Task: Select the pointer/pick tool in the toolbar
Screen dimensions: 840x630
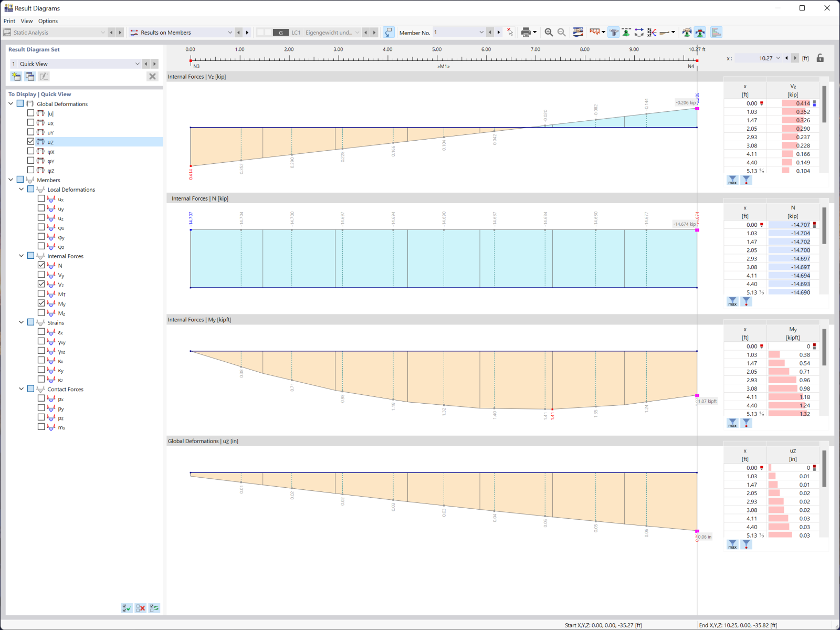Action: [510, 32]
